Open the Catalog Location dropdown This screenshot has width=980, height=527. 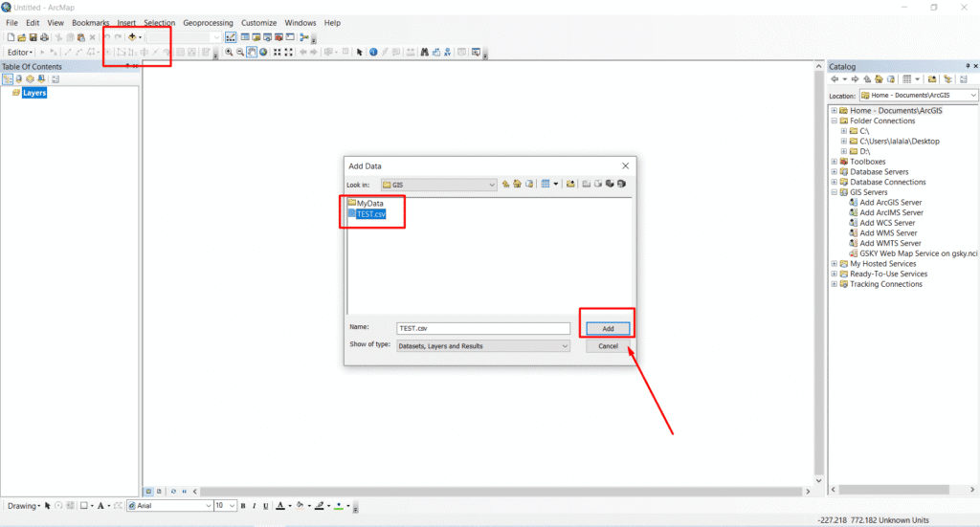(973, 95)
